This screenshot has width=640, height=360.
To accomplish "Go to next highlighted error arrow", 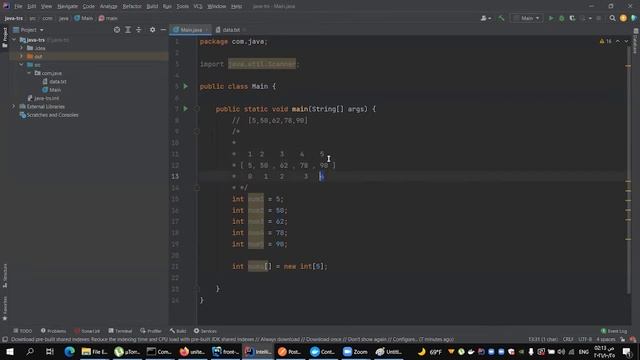I will click(626, 41).
